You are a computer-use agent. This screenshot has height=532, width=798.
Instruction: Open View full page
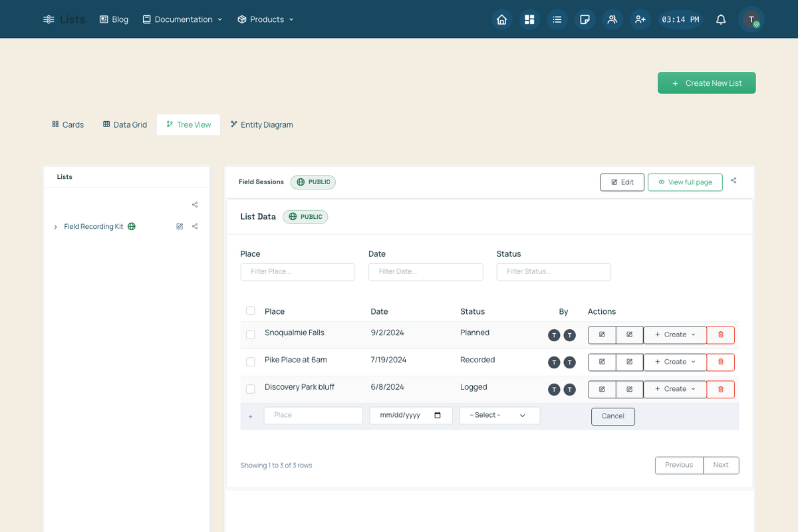coord(685,182)
